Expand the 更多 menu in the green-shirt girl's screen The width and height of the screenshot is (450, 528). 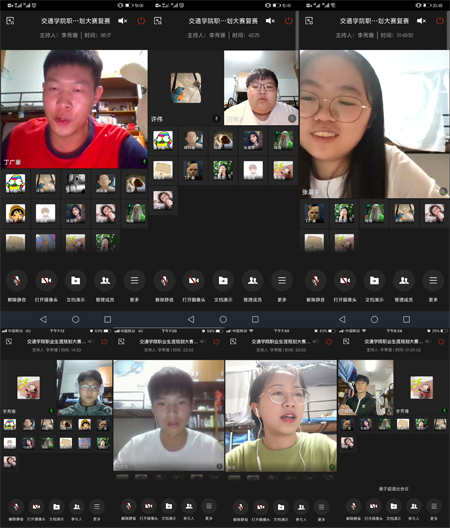pyautogui.click(x=321, y=506)
